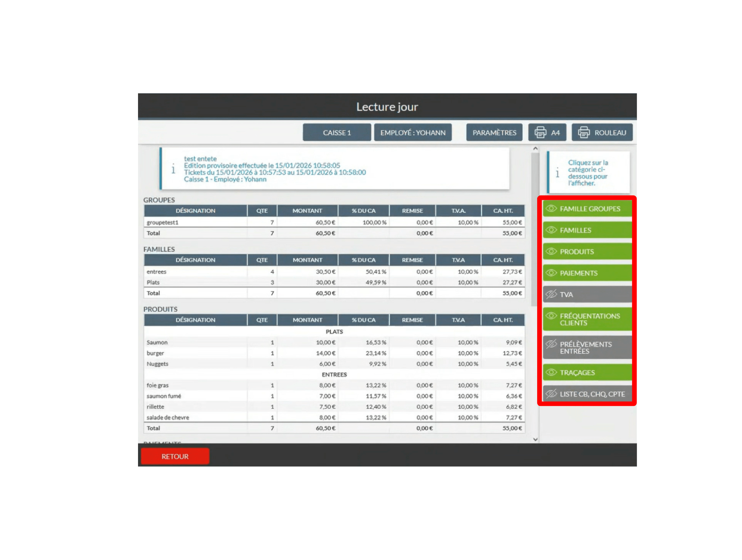Viewport: 742px width, 560px height.
Task: Click the scrollbar down arrow
Action: (x=535, y=439)
